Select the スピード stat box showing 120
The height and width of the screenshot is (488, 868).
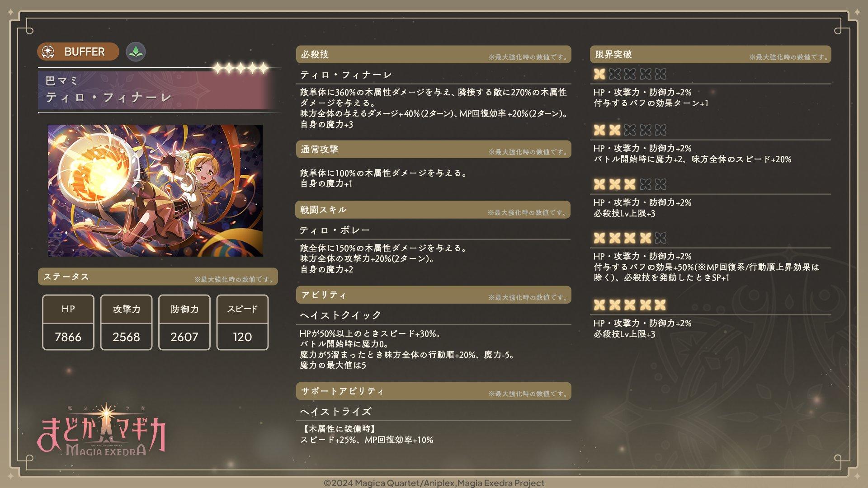click(242, 322)
